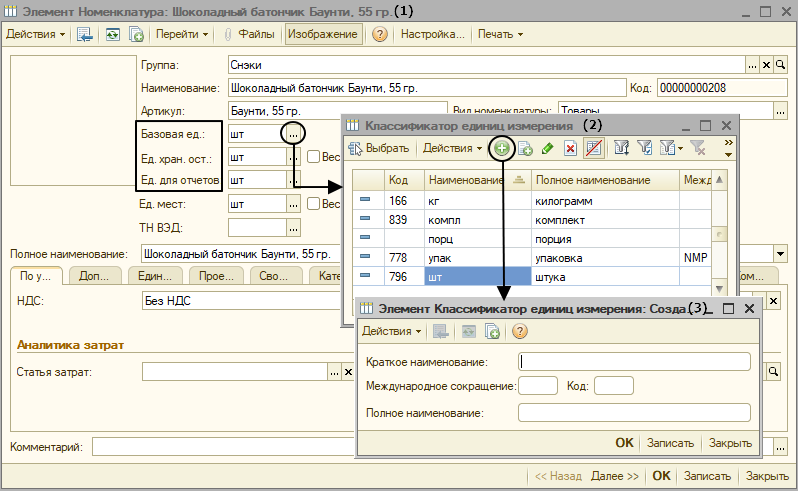
Task: Open Статья затрат selection ellipsis button
Action: click(x=334, y=372)
